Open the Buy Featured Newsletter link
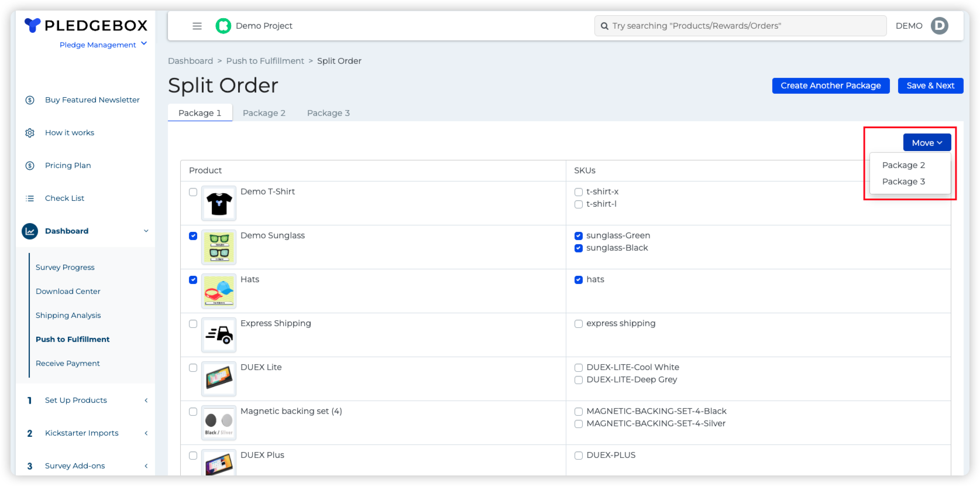980x486 pixels. tap(92, 100)
